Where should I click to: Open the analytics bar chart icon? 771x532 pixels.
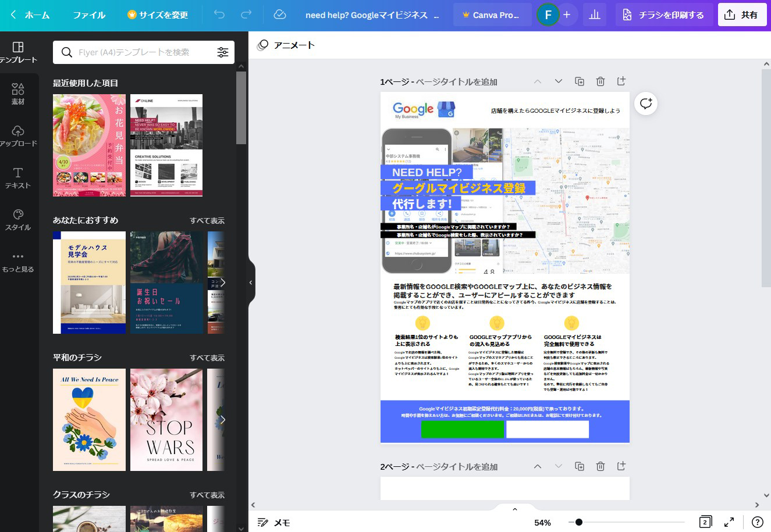click(595, 15)
